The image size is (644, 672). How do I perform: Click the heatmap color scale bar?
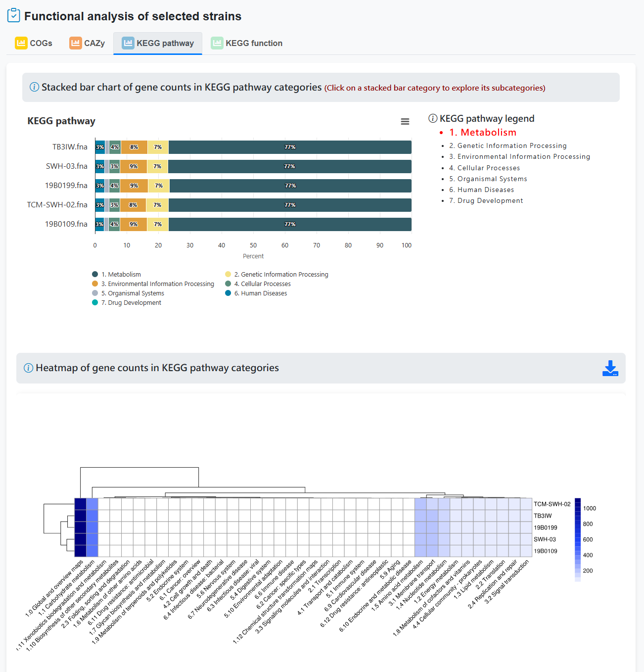(x=577, y=539)
